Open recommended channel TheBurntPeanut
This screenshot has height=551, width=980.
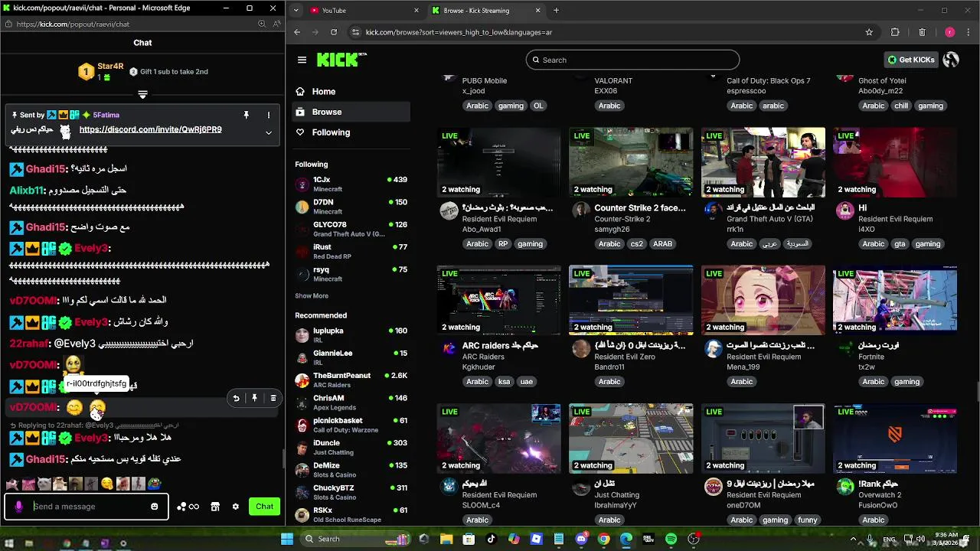[351, 380]
